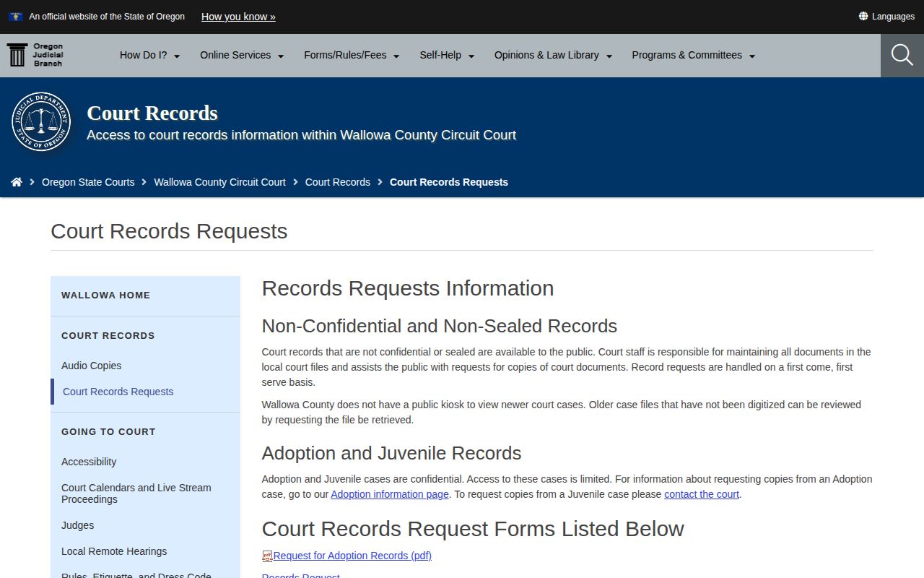
Task: Expand Programs & Committees menu
Action: point(694,55)
